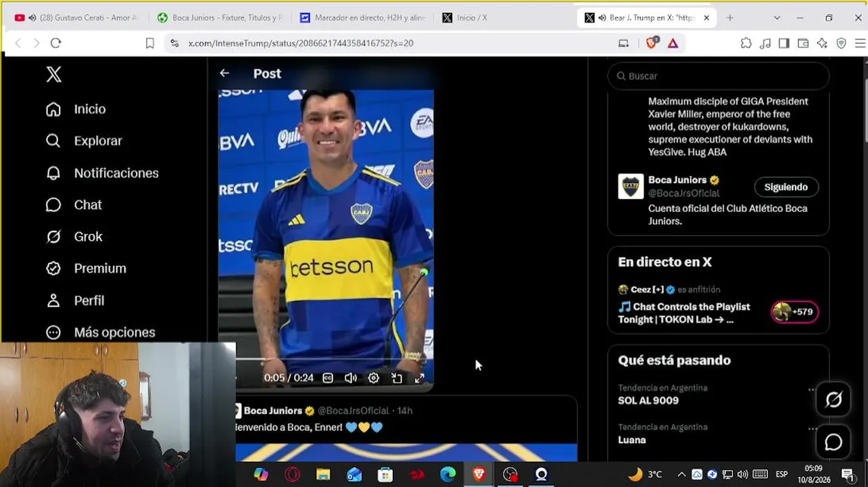Open more options for SOL AL 9009 trend

coord(812,389)
